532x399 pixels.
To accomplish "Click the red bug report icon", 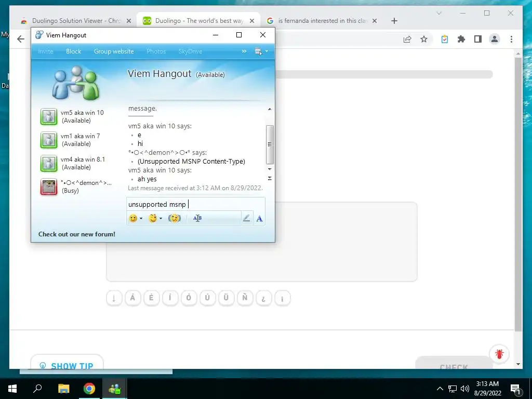I will [499, 354].
